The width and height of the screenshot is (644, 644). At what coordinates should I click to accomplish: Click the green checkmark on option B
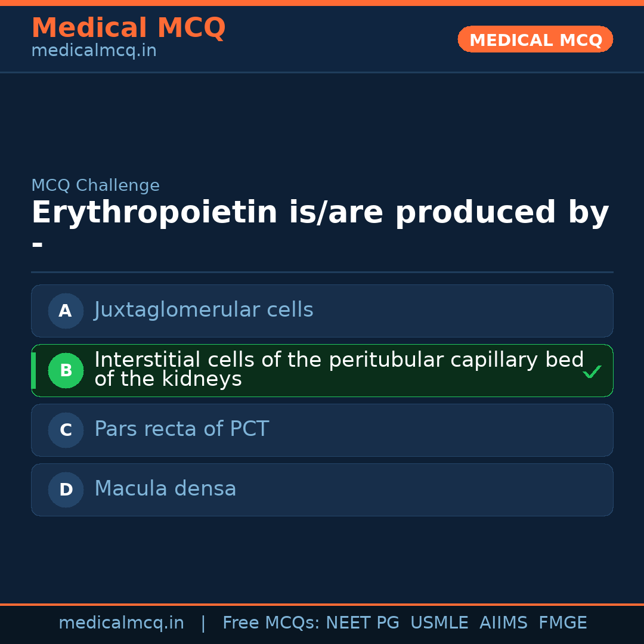[x=592, y=371]
